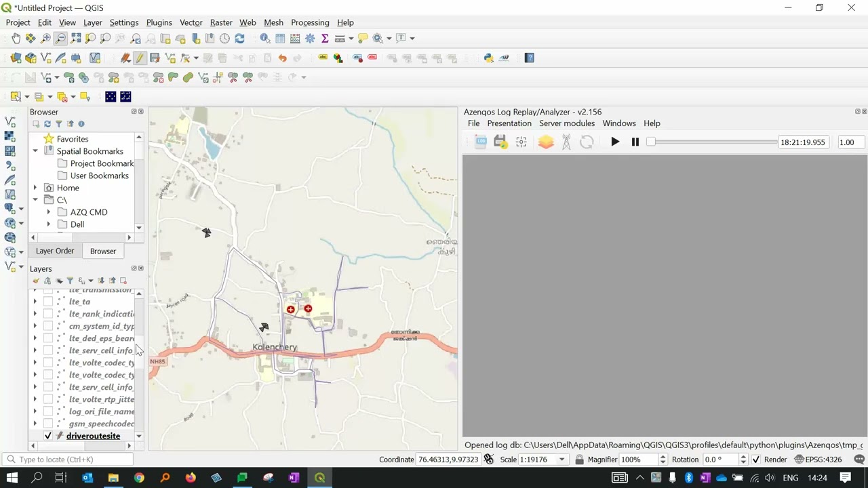Open the Chrome icon in Windows taskbar
The width and height of the screenshot is (868, 488).
point(139,478)
